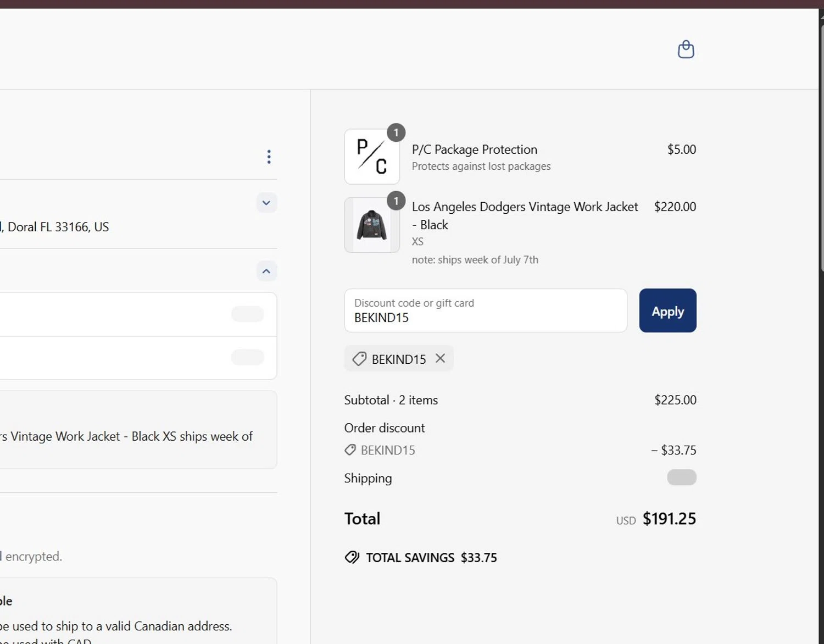
Task: Click the quantity badge on the jacket
Action: pyautogui.click(x=396, y=201)
